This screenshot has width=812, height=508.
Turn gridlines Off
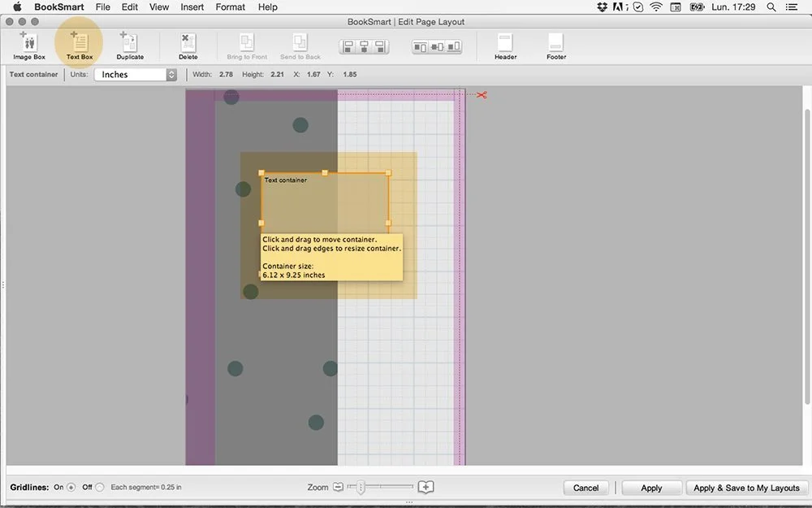click(x=99, y=487)
